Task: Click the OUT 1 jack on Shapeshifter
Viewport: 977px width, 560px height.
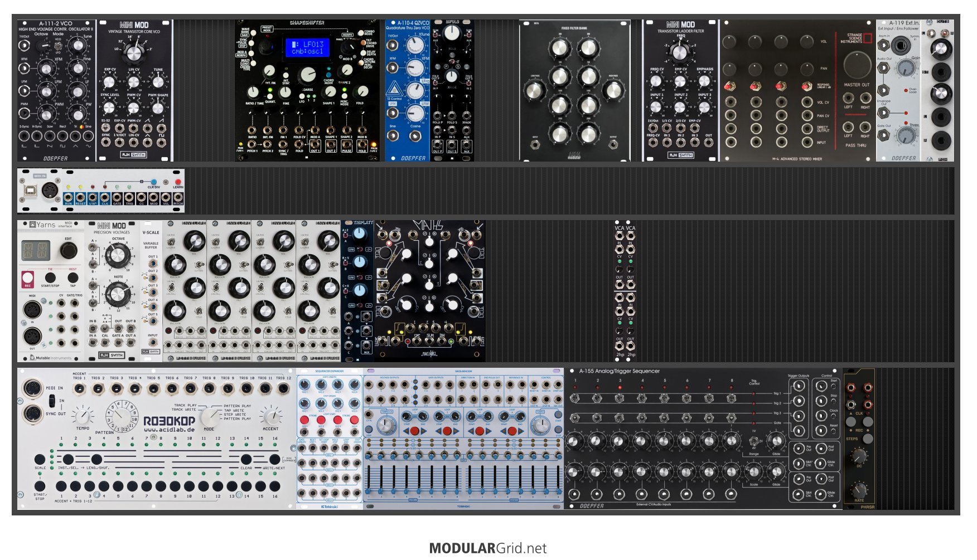Action: [x=315, y=144]
